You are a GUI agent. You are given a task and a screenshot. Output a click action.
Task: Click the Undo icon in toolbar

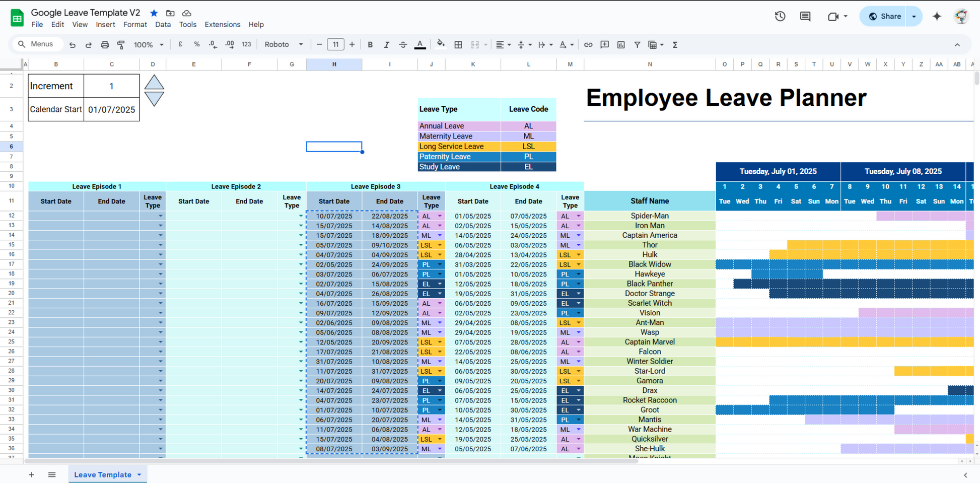[73, 45]
